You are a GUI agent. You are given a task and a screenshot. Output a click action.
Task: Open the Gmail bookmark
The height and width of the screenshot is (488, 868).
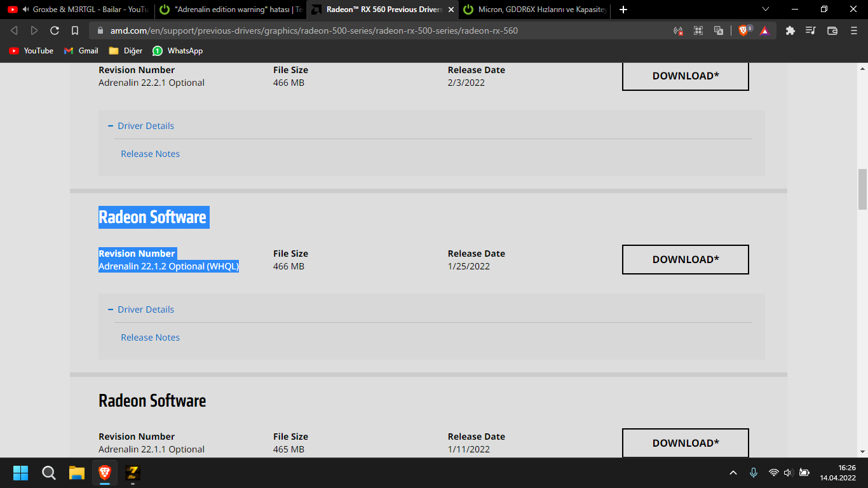(x=81, y=51)
